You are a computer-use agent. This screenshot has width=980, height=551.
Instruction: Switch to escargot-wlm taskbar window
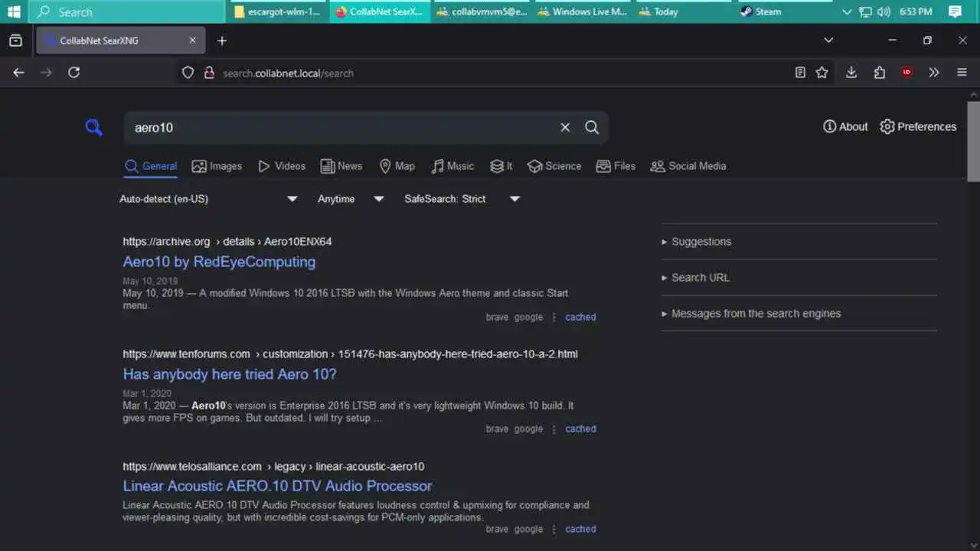pyautogui.click(x=278, y=11)
